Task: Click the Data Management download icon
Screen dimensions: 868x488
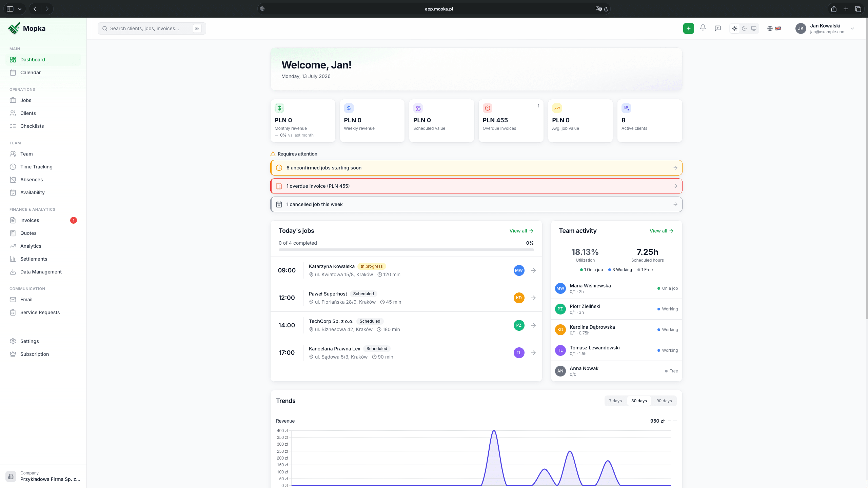Action: tap(13, 272)
